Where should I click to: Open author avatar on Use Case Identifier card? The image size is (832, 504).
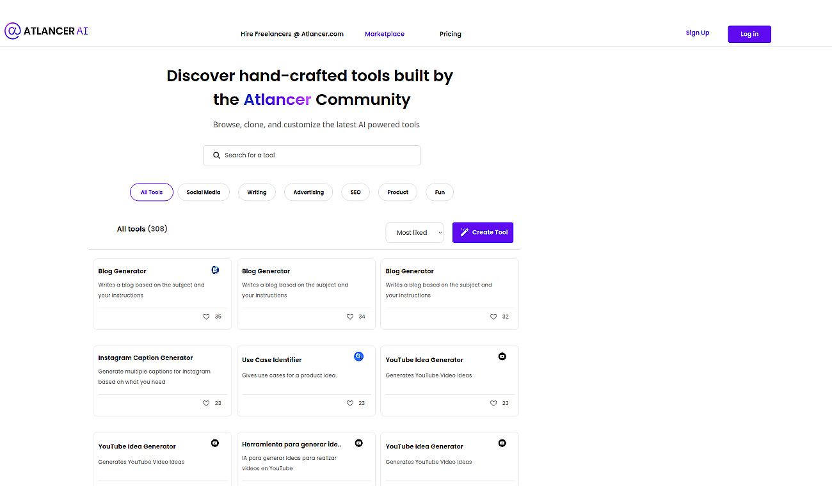(358, 356)
